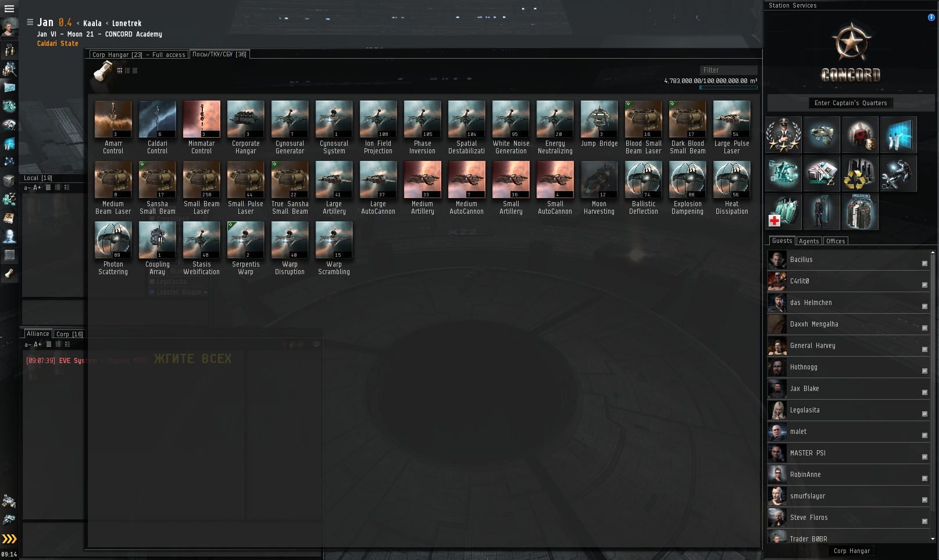Select the Corporate Hangar item
The height and width of the screenshot is (560, 939).
click(x=245, y=128)
